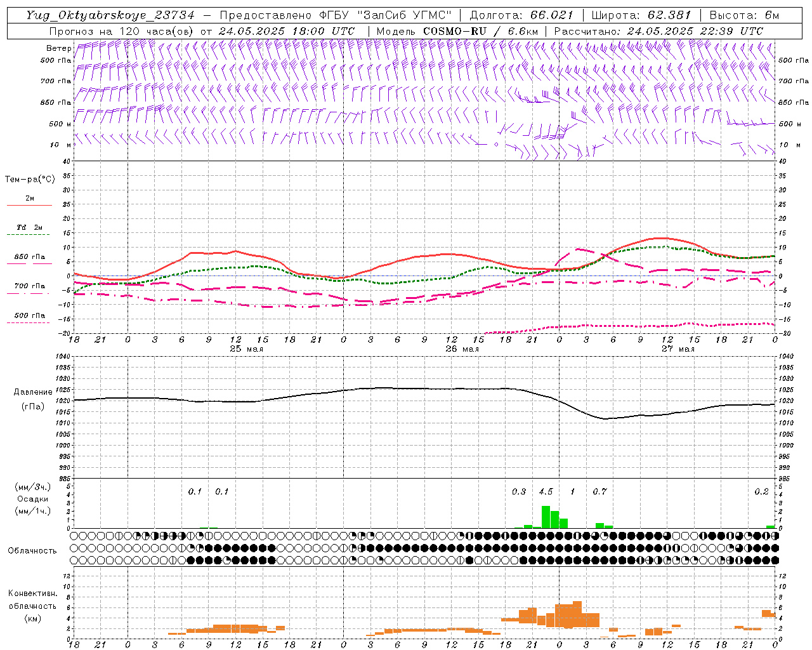Select the Облачность cloud cover label
Screen dimensions: 812x650
pos(32,551)
